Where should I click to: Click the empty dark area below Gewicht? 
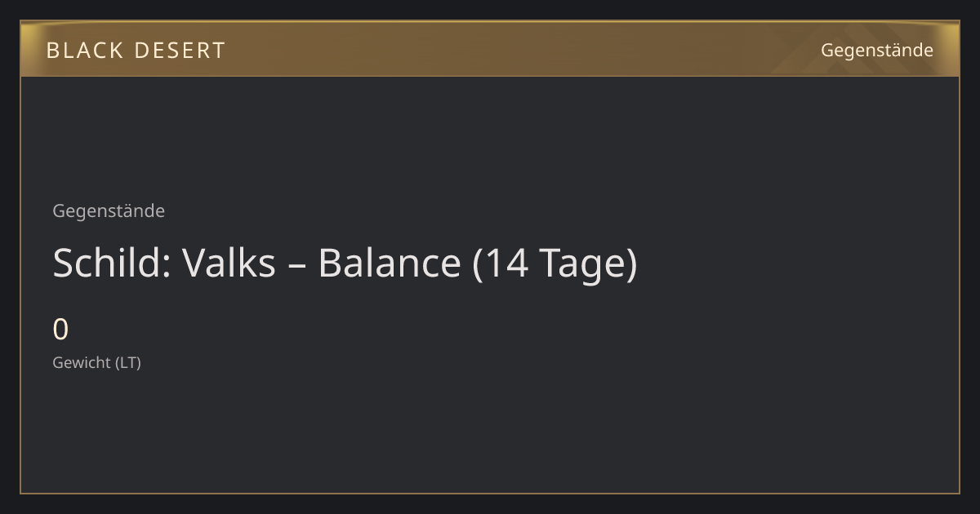(490, 432)
